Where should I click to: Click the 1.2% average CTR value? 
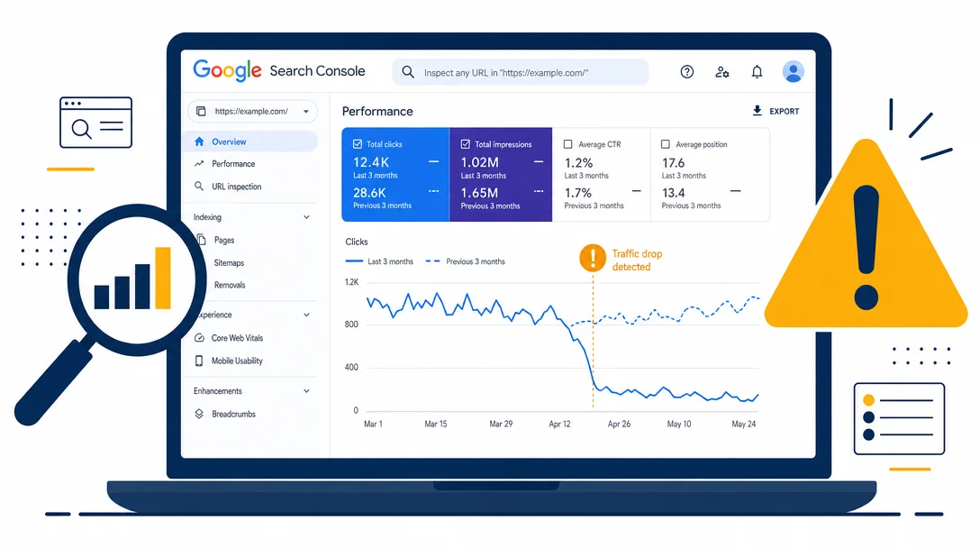[x=578, y=162]
